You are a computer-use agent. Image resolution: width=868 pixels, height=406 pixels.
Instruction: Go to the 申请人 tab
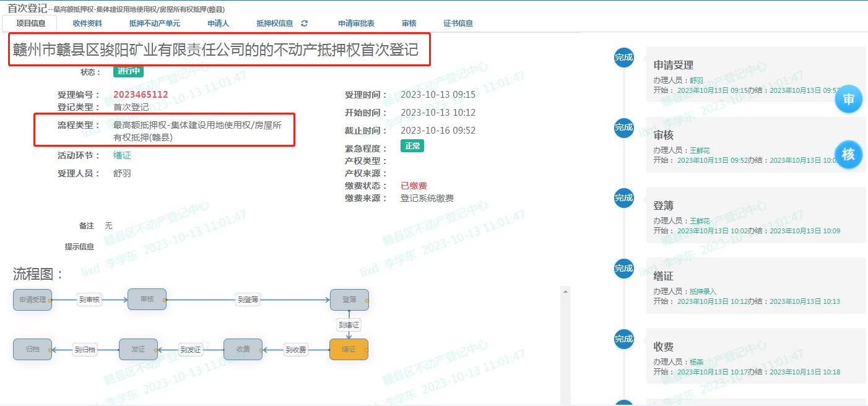[218, 24]
